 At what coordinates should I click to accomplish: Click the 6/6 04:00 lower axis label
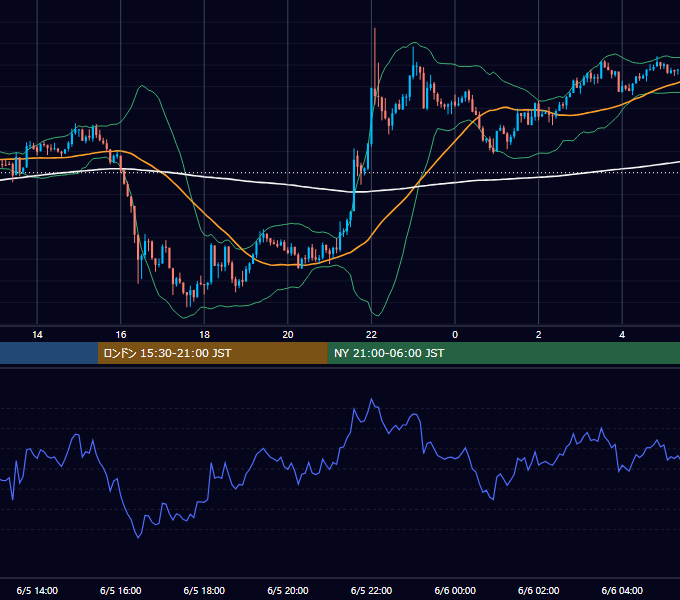[x=622, y=590]
